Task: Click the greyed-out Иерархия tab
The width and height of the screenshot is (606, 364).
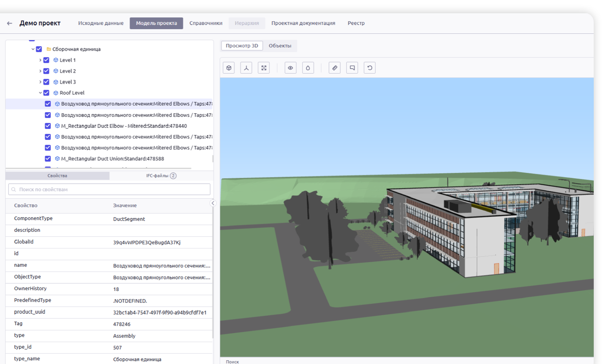Action: (x=247, y=23)
